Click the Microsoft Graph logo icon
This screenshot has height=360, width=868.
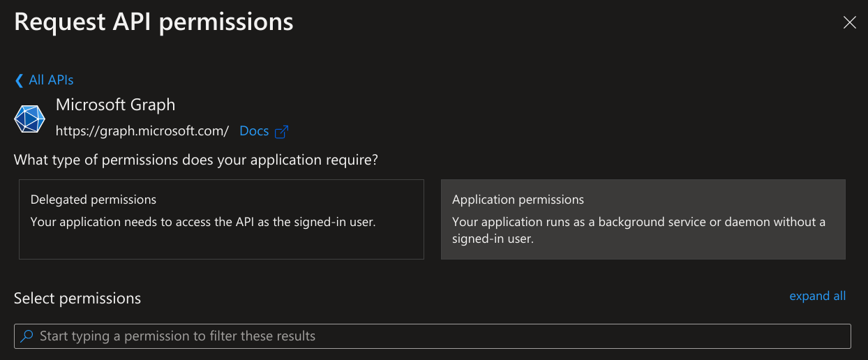click(x=29, y=119)
